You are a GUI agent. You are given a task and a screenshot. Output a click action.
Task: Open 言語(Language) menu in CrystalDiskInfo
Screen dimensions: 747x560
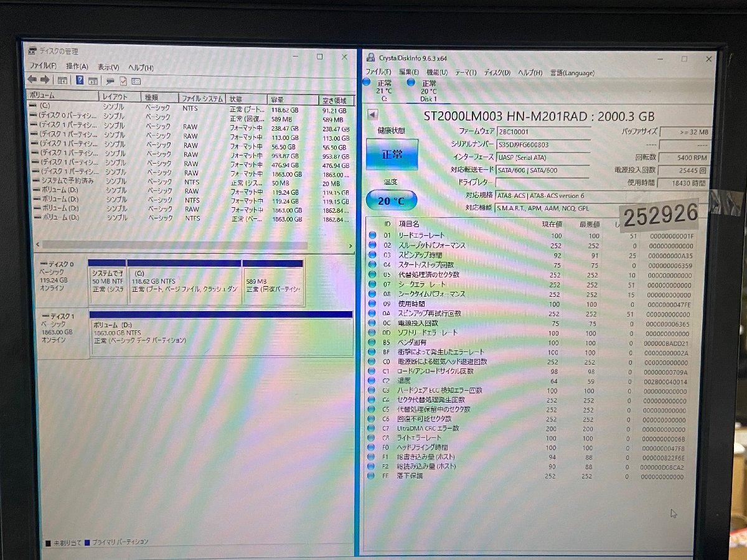(572, 73)
